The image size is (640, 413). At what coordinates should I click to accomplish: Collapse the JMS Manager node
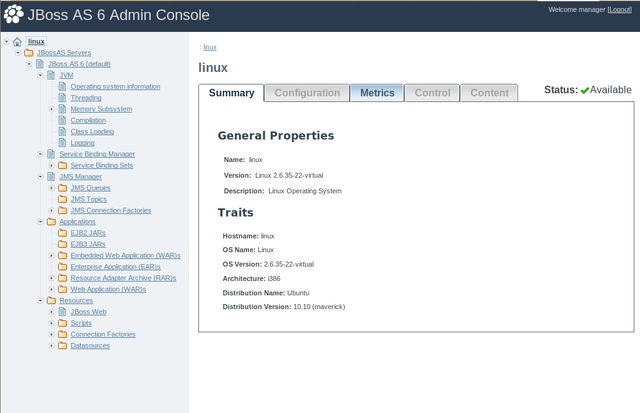point(40,176)
